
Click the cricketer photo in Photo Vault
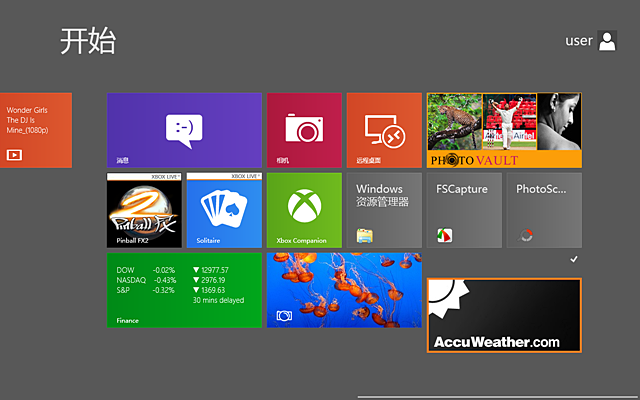[x=509, y=122]
